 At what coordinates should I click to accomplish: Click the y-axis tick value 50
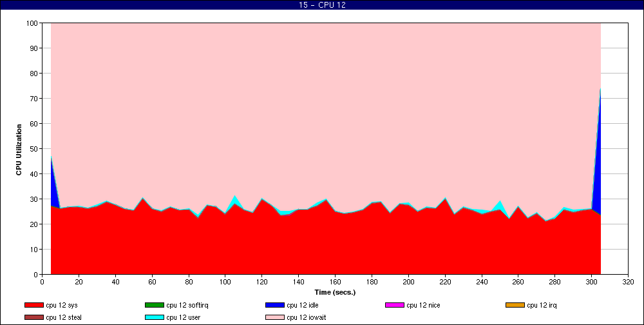pyautogui.click(x=33, y=149)
